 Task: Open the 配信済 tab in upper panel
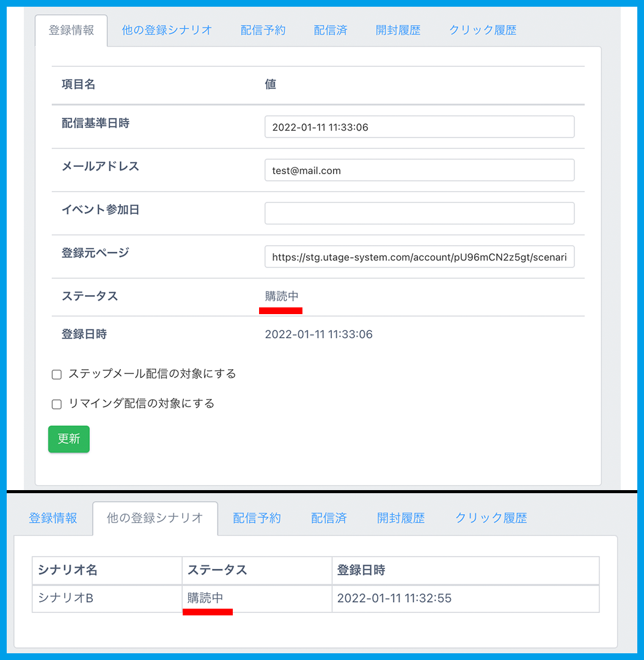point(331,30)
